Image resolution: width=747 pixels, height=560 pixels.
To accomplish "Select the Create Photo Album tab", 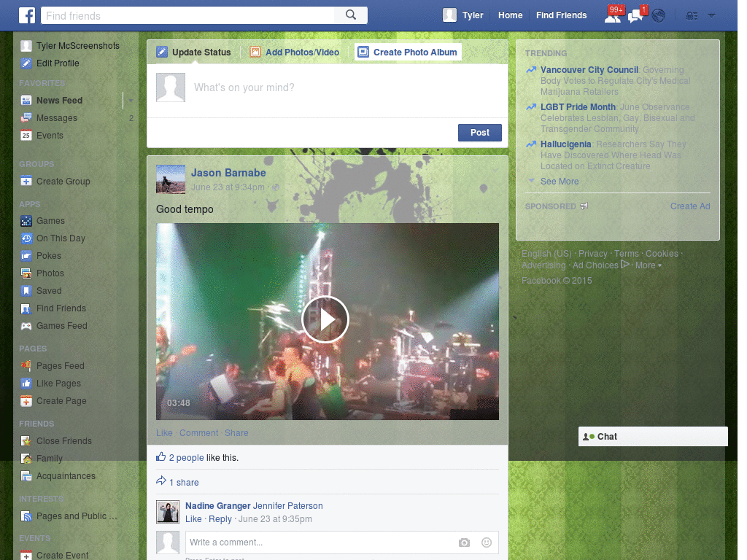I will click(408, 52).
